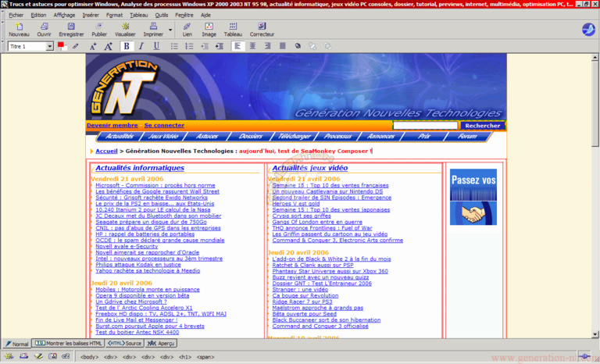Set justified text alignment

click(x=282, y=46)
